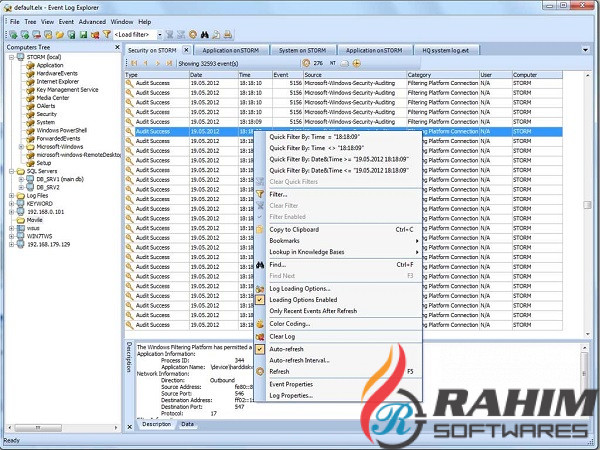Close the Computers Tree panel

tap(117, 47)
